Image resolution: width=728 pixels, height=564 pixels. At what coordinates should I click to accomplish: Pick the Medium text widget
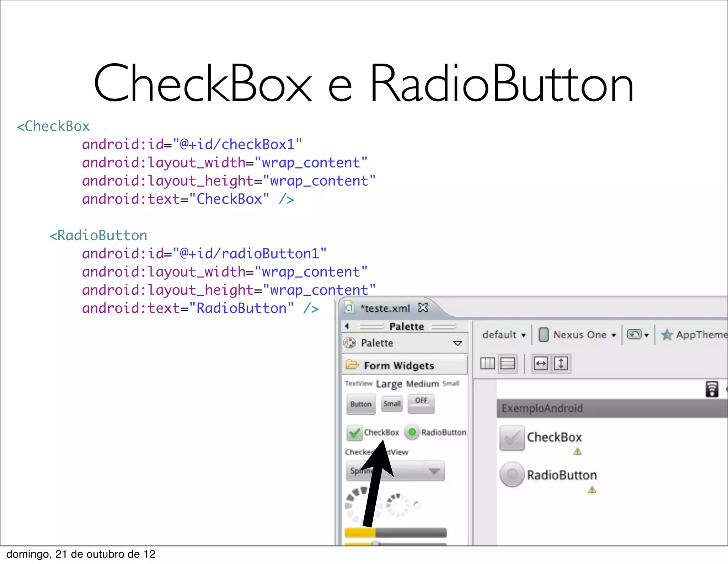coord(422,384)
